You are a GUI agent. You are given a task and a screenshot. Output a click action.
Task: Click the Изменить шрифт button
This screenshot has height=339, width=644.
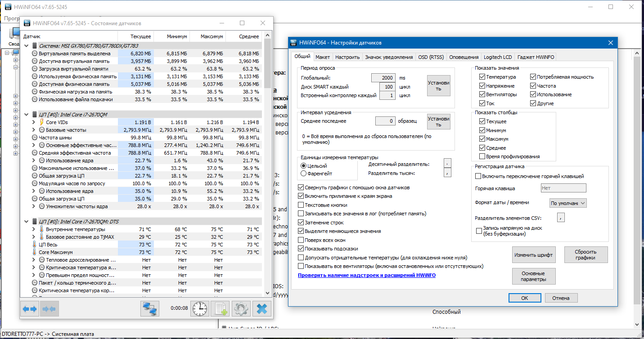pyautogui.click(x=534, y=255)
